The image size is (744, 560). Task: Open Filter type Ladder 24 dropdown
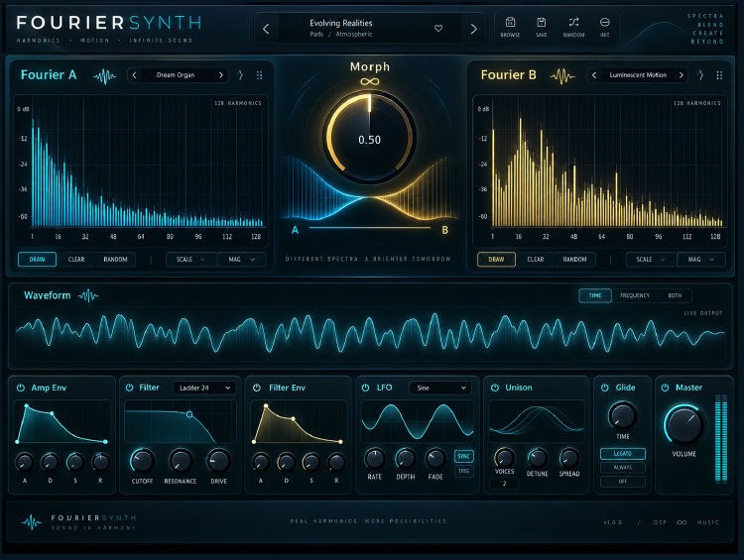(204, 388)
